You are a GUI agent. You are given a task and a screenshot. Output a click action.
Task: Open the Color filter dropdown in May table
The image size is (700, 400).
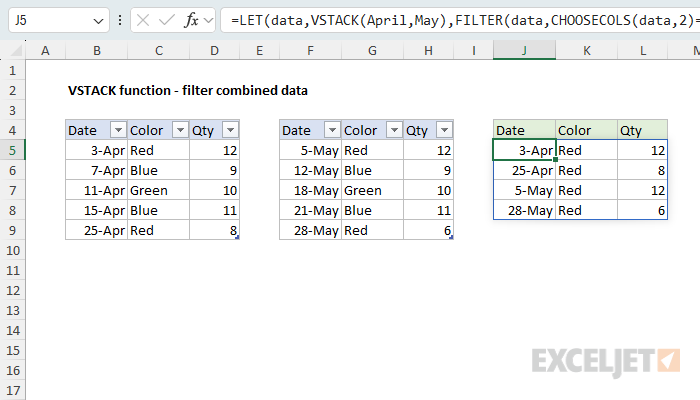click(x=394, y=130)
